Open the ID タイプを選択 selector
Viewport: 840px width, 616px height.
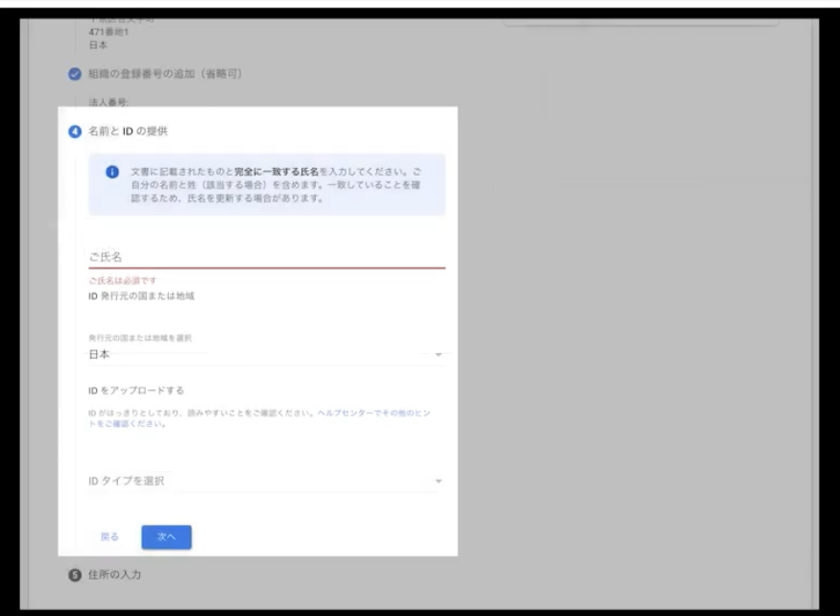point(259,481)
